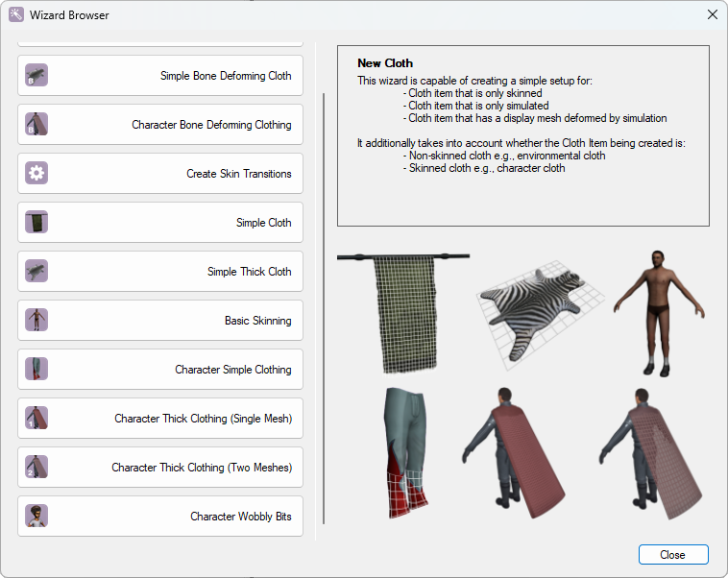This screenshot has height=578, width=728.
Task: Launch the Simple Bone Deforming Cloth wizard
Action: coord(160,76)
